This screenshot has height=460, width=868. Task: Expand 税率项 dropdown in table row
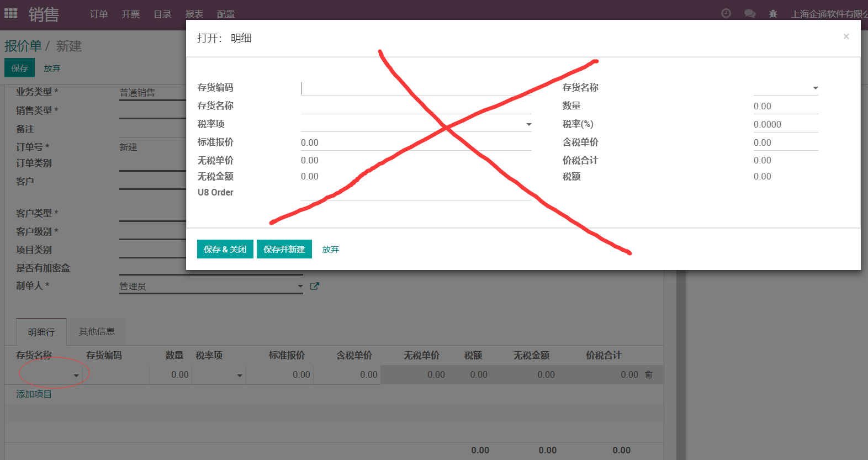(240, 375)
